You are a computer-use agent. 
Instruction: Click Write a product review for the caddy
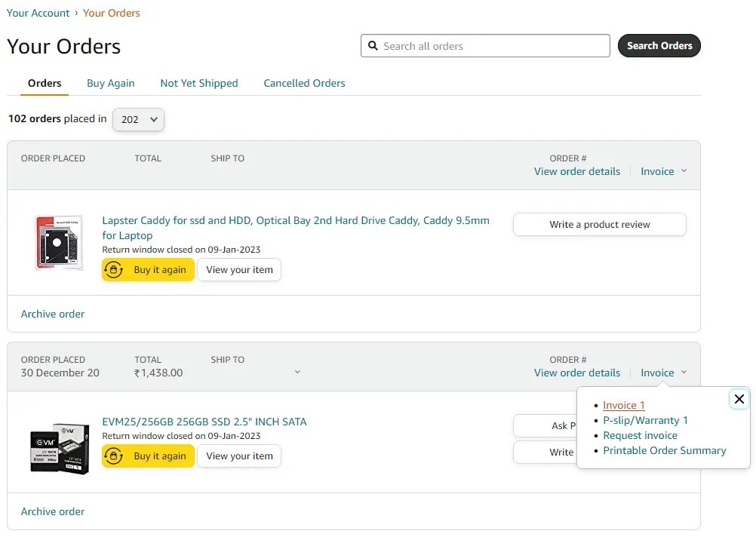click(599, 224)
